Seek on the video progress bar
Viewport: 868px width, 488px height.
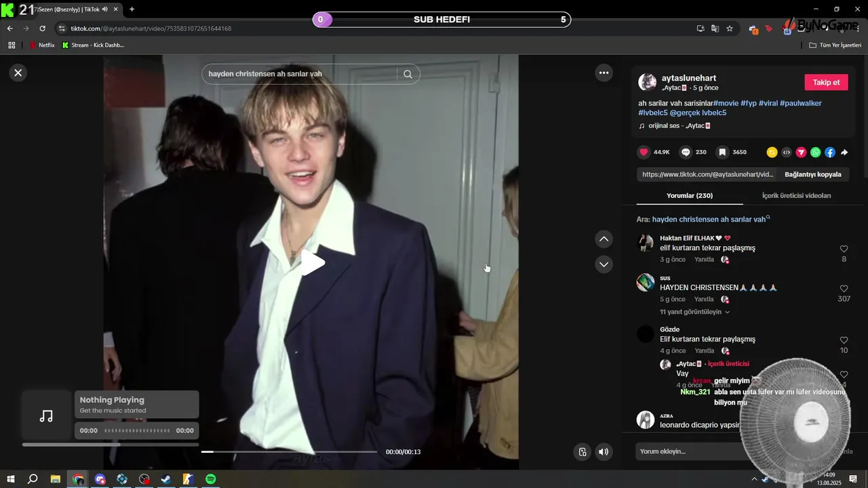pyautogui.click(x=289, y=451)
